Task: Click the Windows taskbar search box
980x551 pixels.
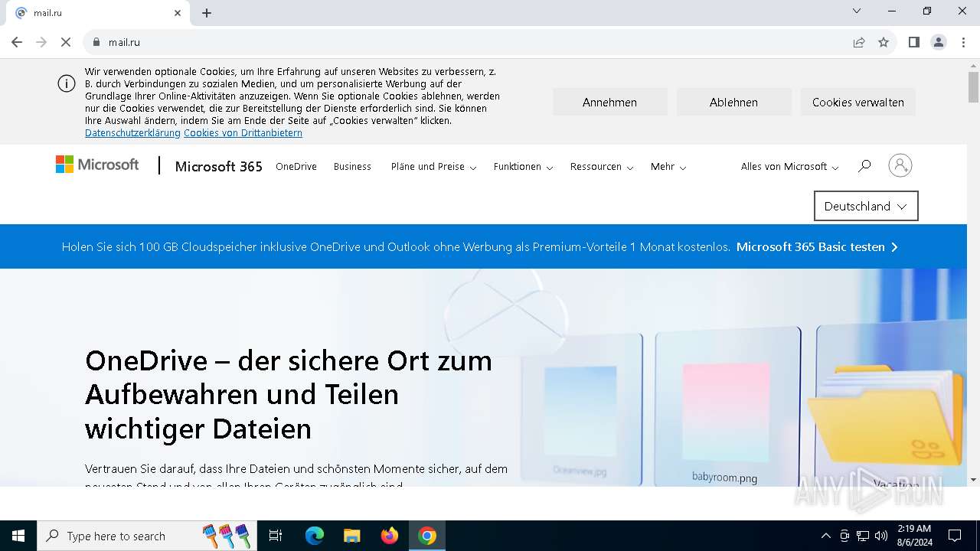Action: (x=147, y=536)
